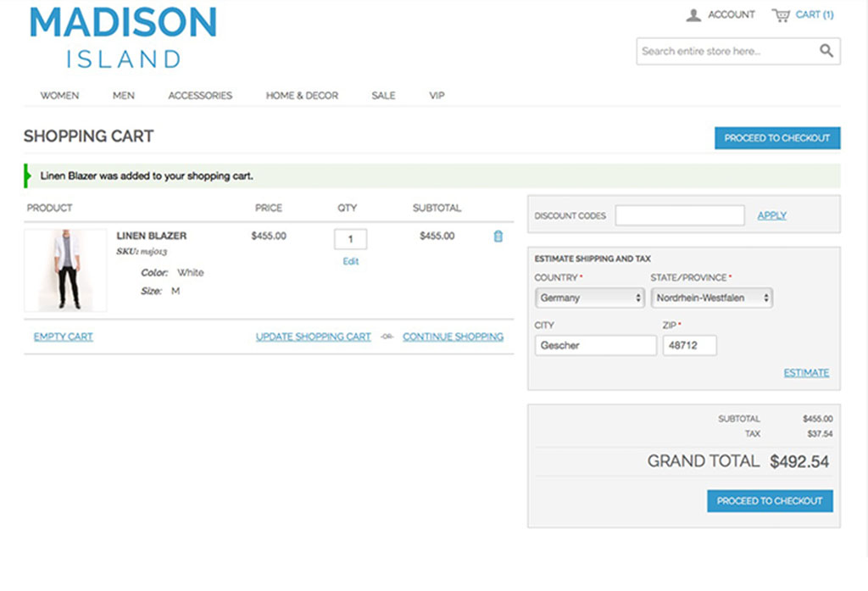
Task: Apply the discount code
Action: click(771, 215)
